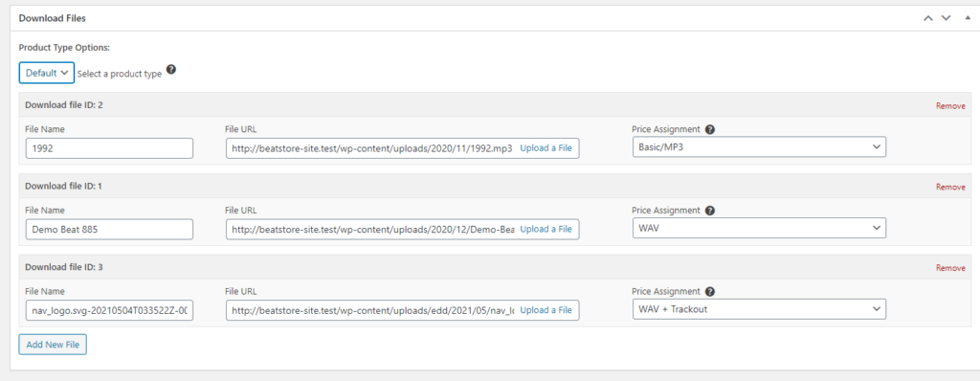Click the File Name field containing 1992
Screen dimensions: 980x381
click(109, 148)
